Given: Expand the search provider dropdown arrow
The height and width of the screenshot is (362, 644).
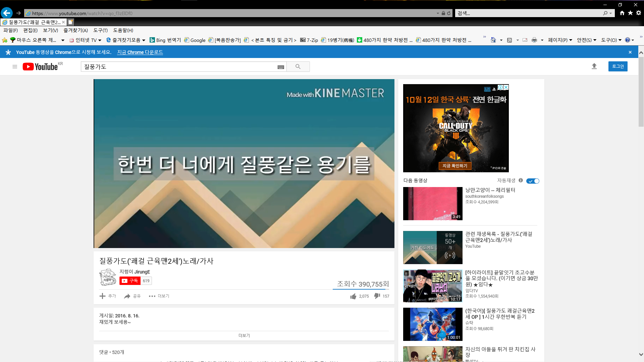Looking at the screenshot, I should [x=611, y=13].
